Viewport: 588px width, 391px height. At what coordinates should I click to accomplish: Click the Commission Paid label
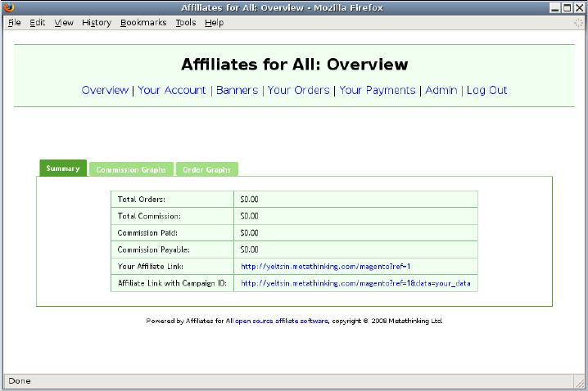147,233
